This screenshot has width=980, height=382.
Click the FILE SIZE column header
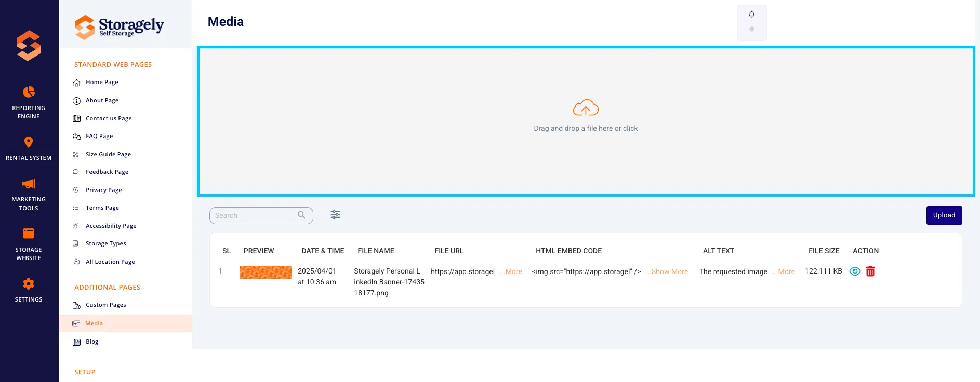(x=824, y=251)
